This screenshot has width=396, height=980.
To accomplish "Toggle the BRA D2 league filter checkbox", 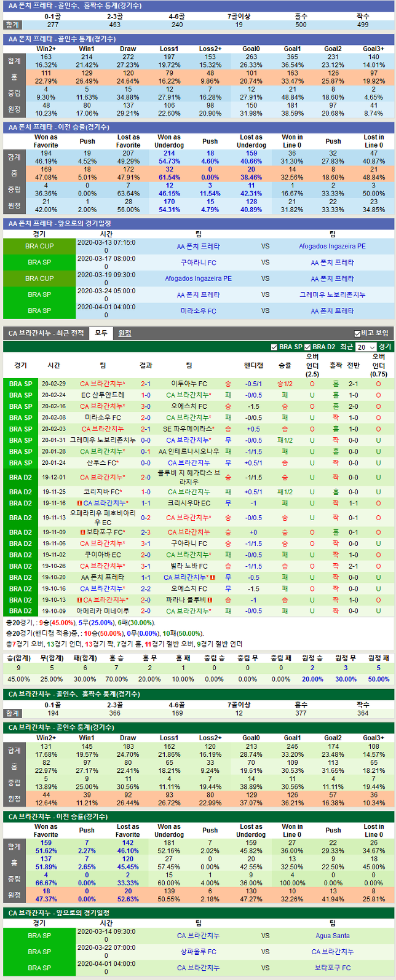I will pyautogui.click(x=308, y=347).
